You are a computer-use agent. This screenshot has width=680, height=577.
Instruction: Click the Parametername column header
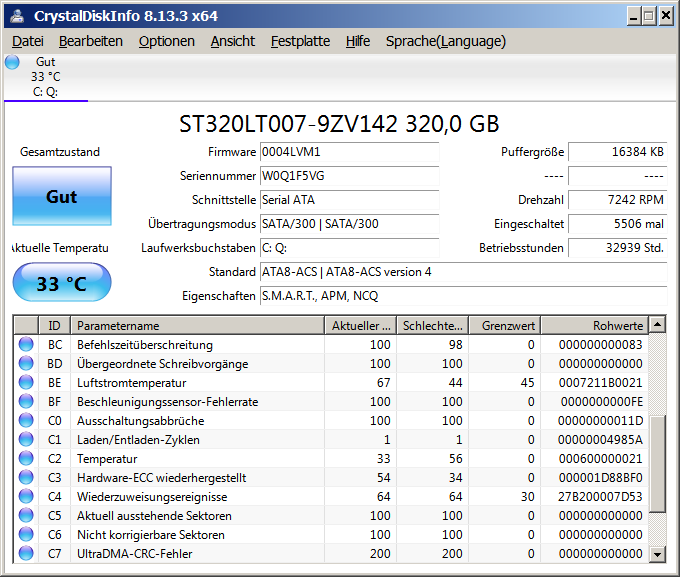pyautogui.click(x=197, y=325)
